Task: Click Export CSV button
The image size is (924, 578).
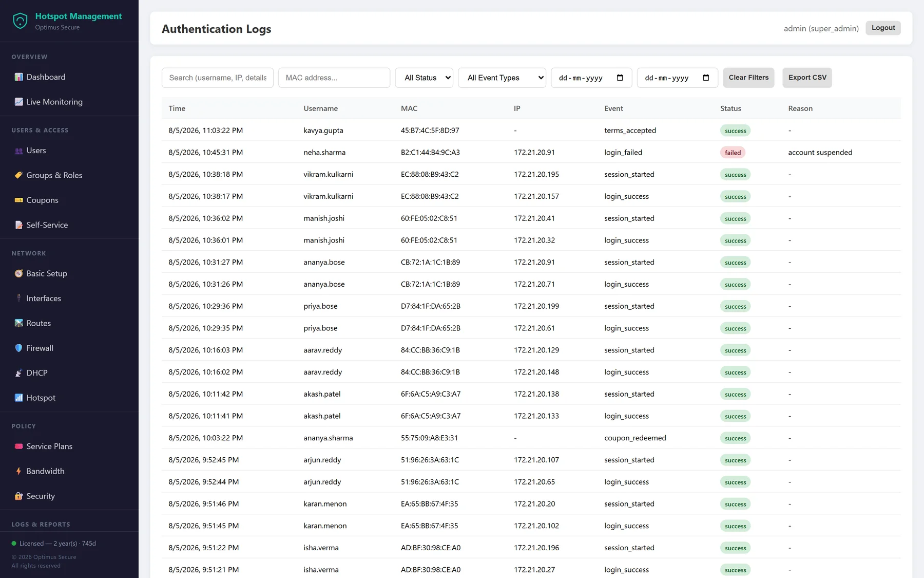Action: point(807,78)
